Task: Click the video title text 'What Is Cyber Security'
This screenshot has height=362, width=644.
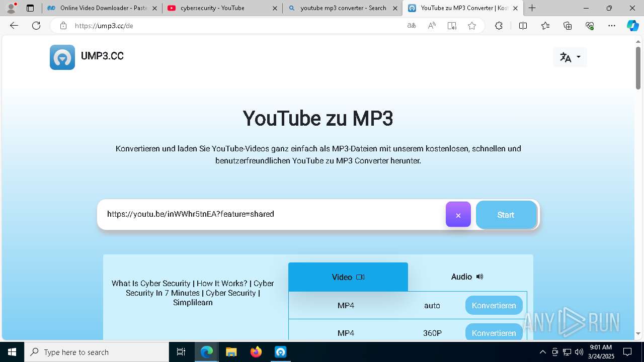Action: click(193, 293)
